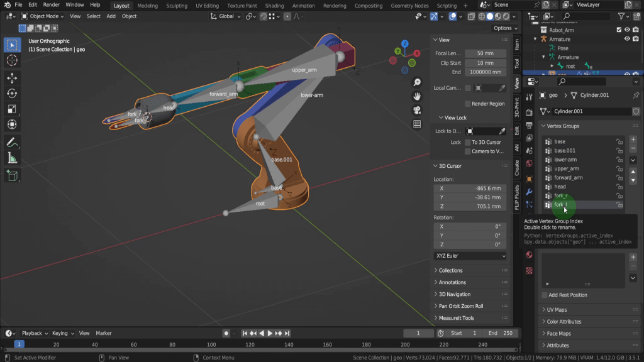Enable the Render Region checkbox
The width and height of the screenshot is (644, 362).
[468, 104]
